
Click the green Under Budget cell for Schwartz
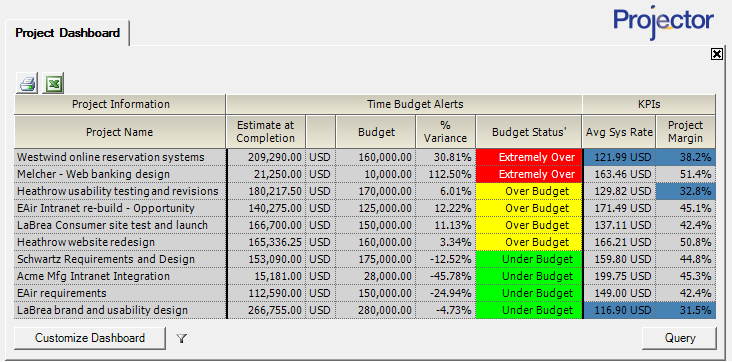529,259
